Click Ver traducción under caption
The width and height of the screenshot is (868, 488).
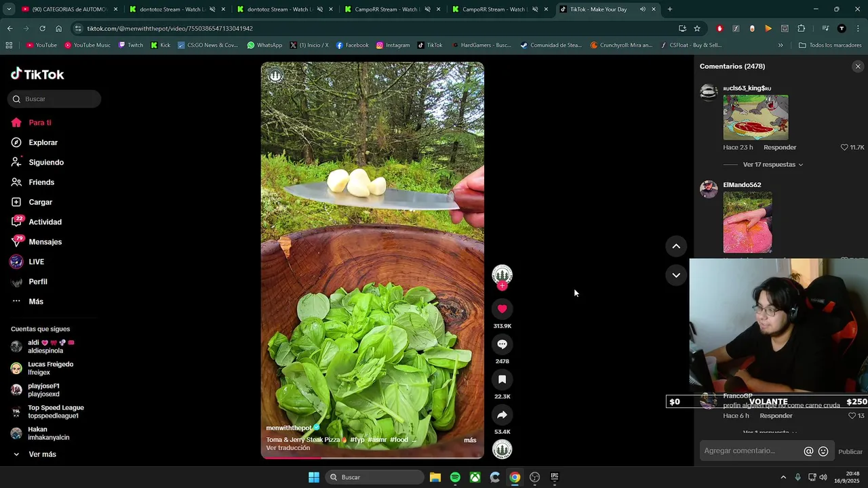pos(288,448)
